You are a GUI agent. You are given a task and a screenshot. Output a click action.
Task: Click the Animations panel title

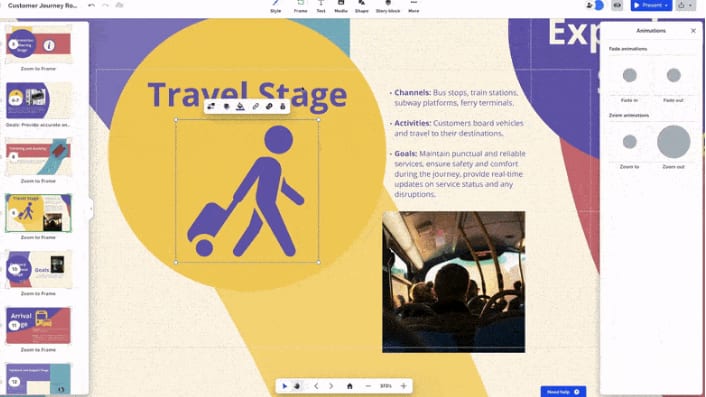651,31
